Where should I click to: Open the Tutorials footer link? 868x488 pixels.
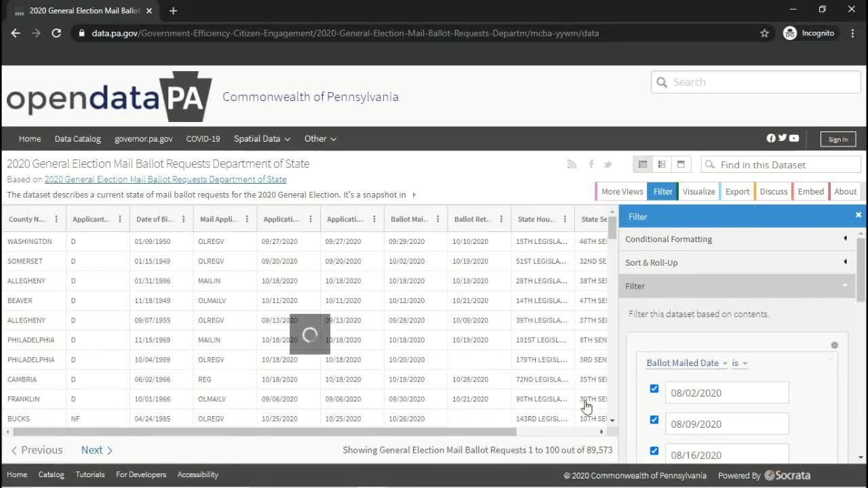pos(90,474)
